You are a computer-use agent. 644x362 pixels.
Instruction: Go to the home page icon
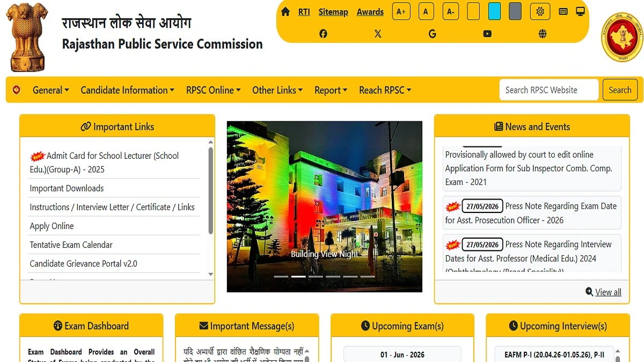pyautogui.click(x=286, y=12)
